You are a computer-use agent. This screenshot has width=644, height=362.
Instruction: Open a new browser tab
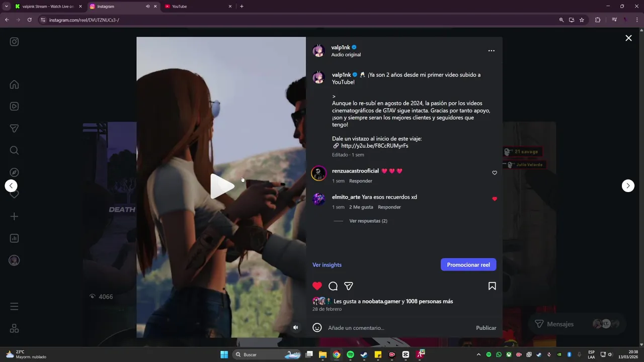[x=242, y=7]
